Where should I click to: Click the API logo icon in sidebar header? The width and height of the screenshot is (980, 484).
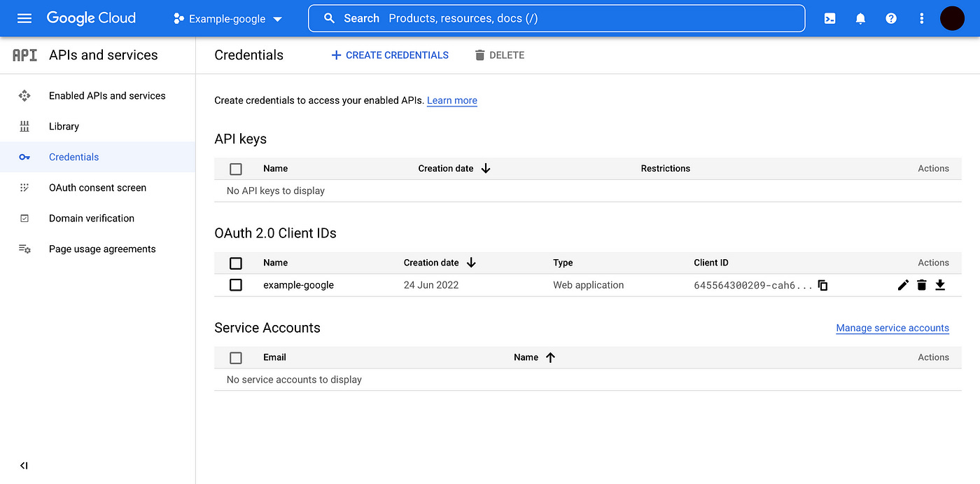24,55
